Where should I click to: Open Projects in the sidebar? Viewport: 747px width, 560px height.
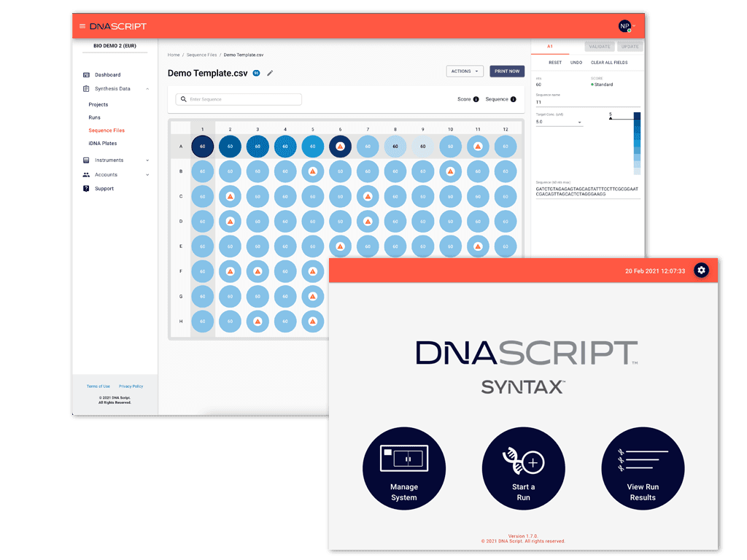98,104
